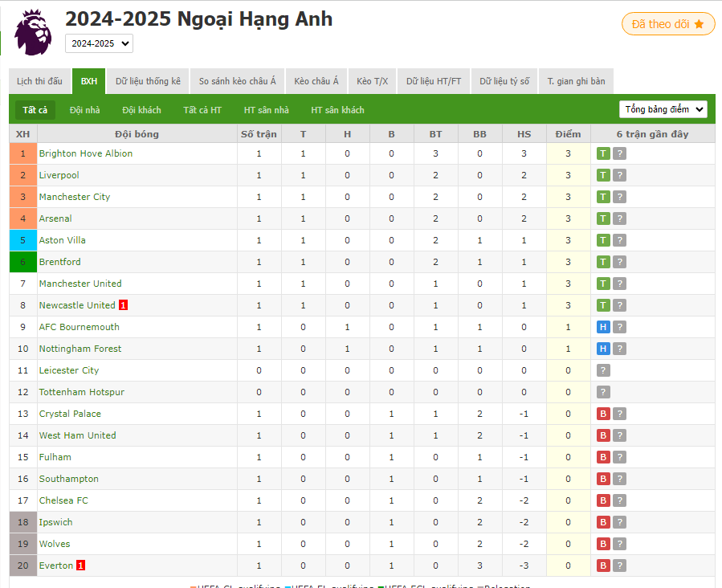
Task: Click the gray rank 18 relegation cell
Action: pyautogui.click(x=23, y=521)
